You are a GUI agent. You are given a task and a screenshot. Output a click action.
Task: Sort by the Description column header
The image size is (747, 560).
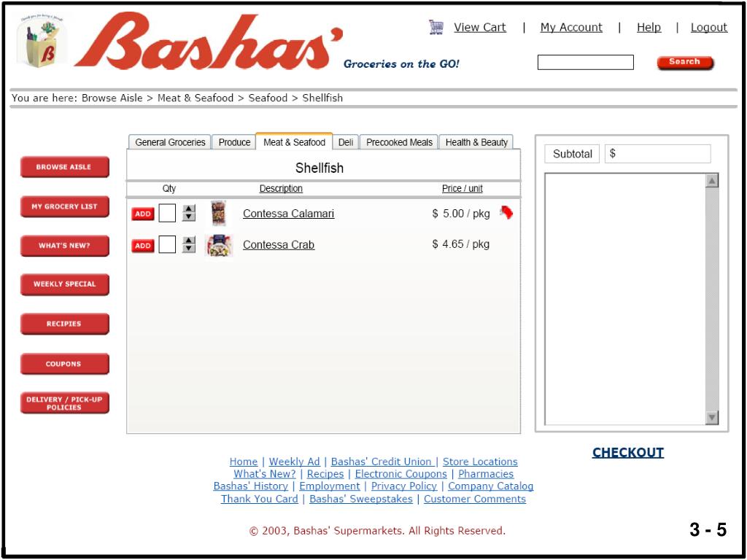pos(281,189)
